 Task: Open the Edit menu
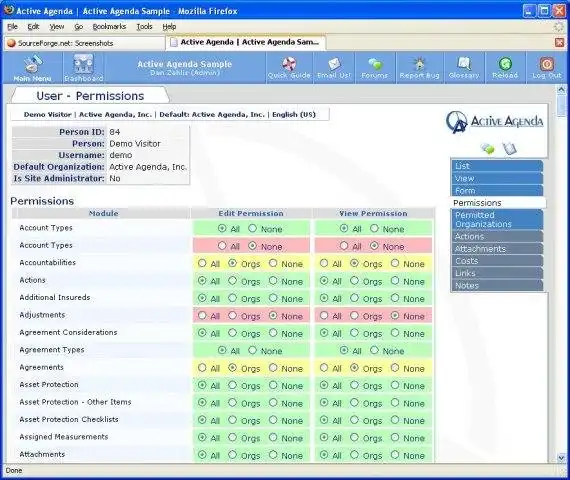point(33,27)
